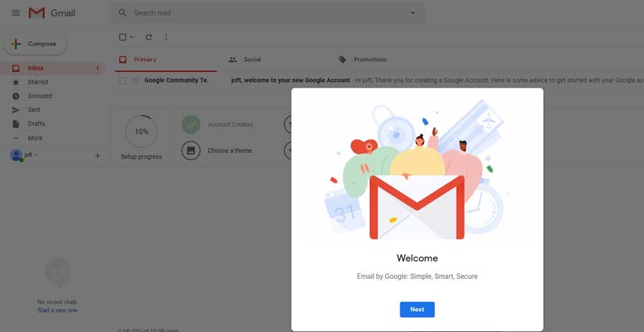
Task: Toggle the select-all checkbox in toolbar
Action: 122,38
